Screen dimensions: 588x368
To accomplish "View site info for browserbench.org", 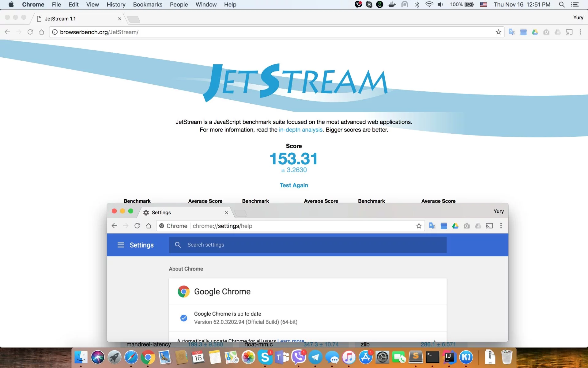I will pos(55,32).
